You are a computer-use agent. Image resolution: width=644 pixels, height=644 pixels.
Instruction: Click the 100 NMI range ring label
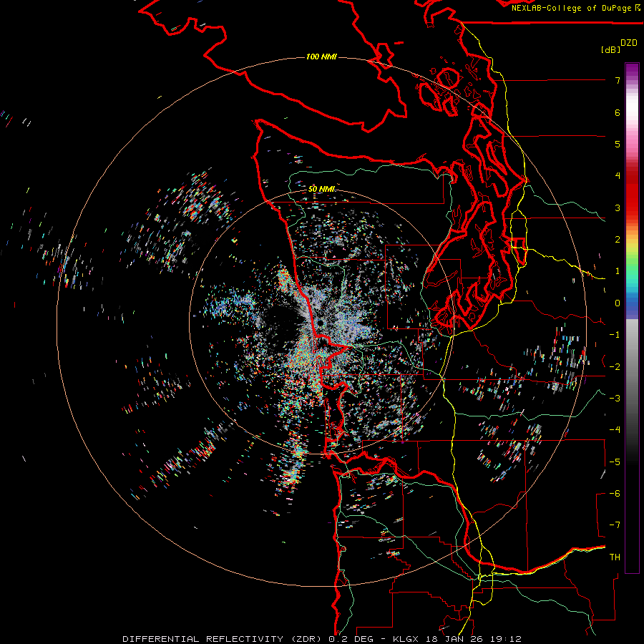point(321,57)
